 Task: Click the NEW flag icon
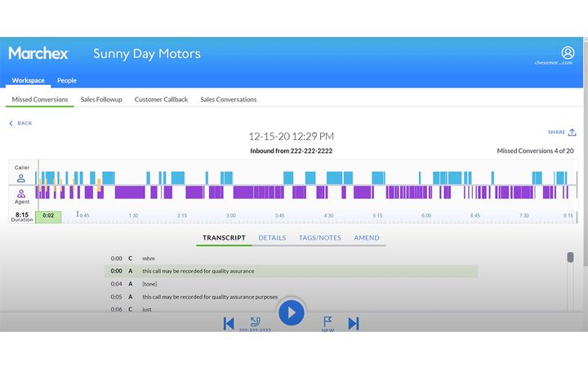click(327, 321)
